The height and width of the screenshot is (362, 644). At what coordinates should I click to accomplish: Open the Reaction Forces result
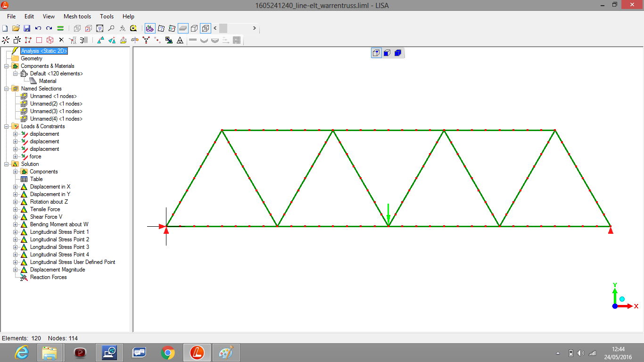(x=48, y=277)
